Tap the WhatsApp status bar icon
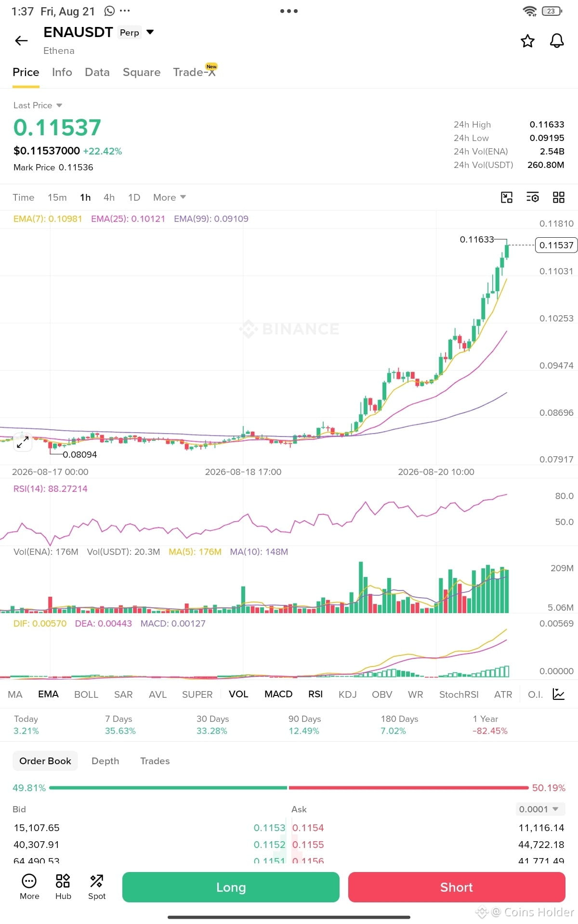 [x=110, y=11]
